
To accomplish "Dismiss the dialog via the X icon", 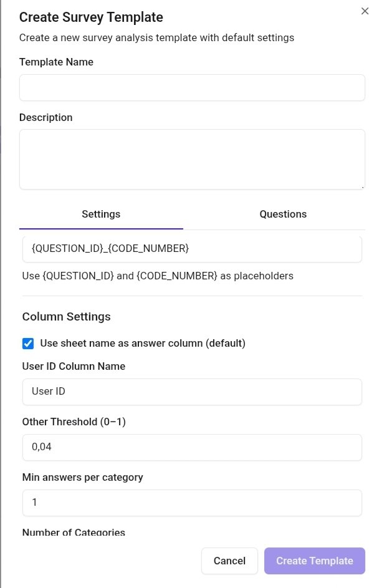I will [x=365, y=11].
